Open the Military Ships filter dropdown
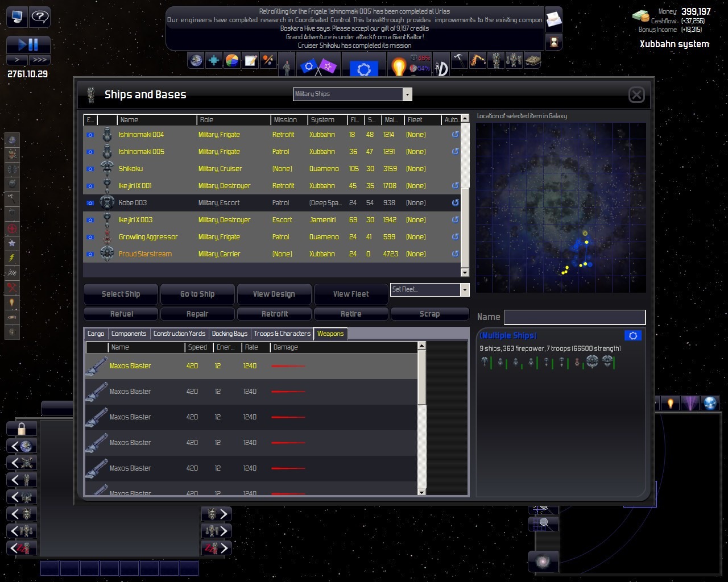Image resolution: width=728 pixels, height=582 pixels. point(352,94)
